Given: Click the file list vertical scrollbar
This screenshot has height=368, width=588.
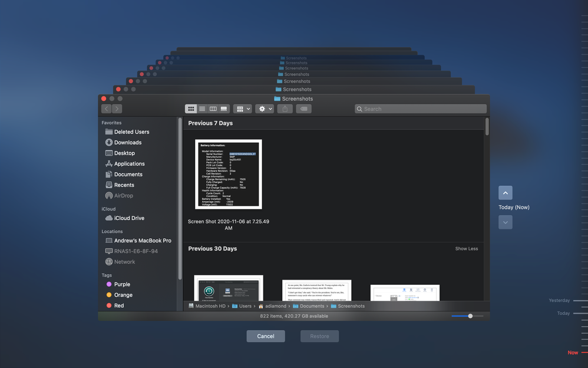Looking at the screenshot, I should (x=487, y=127).
